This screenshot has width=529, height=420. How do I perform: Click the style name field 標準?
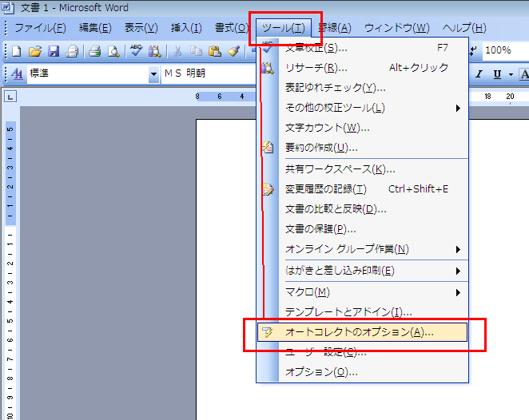coord(88,73)
